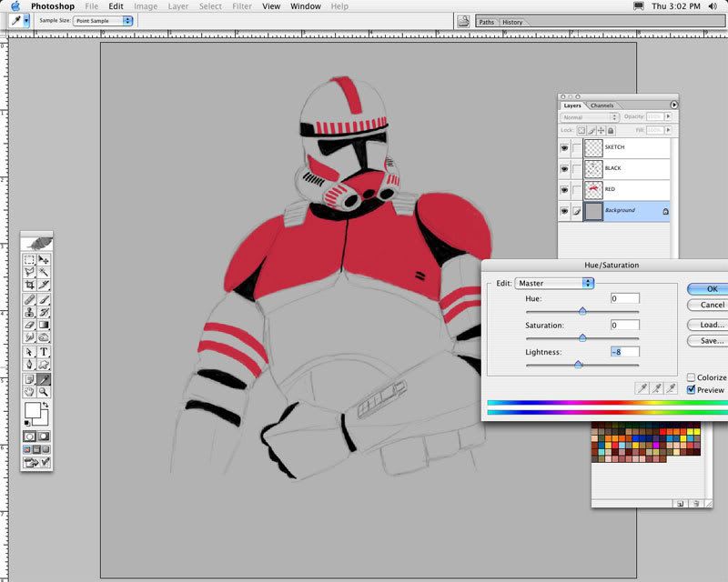Select the Brush tool
This screenshot has height=582, width=728.
(44, 299)
